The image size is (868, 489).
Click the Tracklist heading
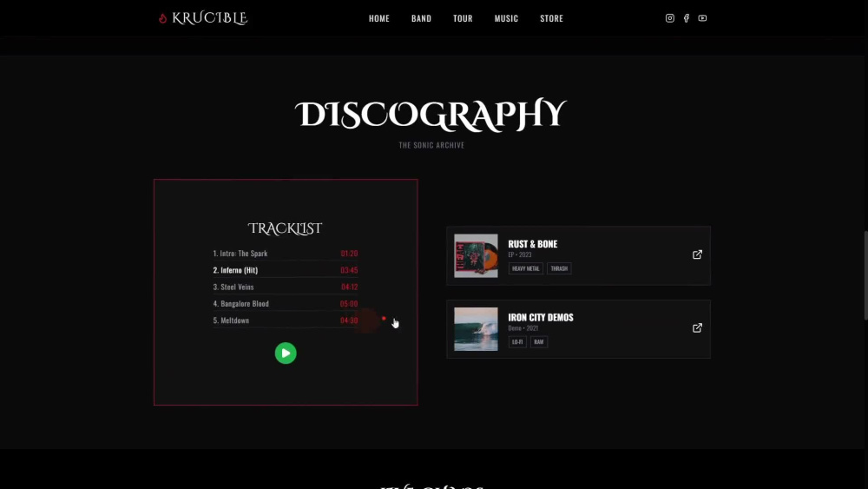[285, 228]
